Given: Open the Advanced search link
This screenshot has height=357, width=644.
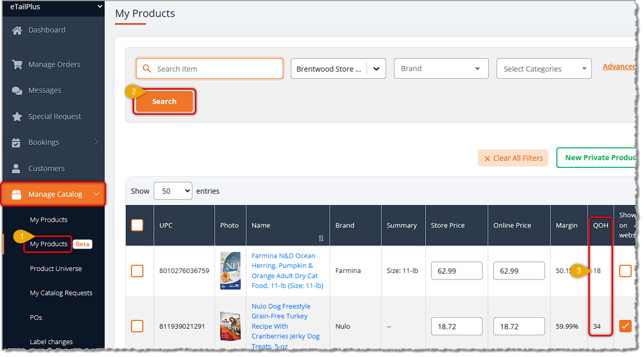Looking at the screenshot, I should pos(619,67).
